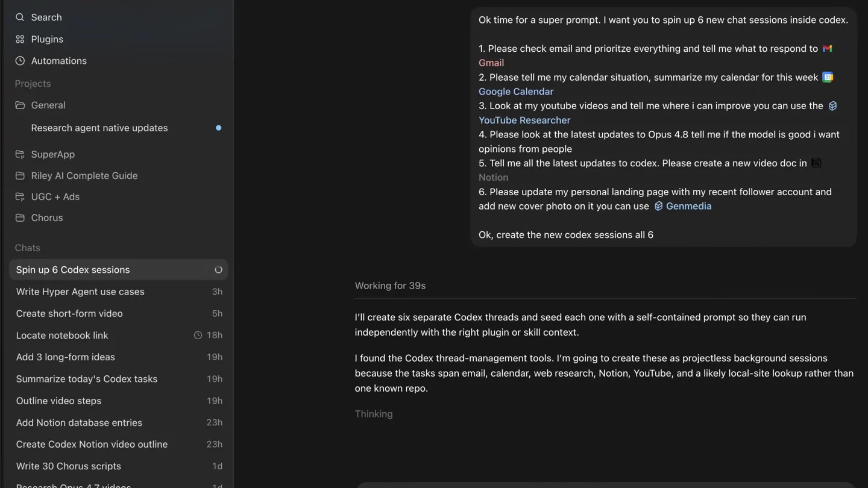Viewport: 868px width, 488px height.
Task: Click the Google Calendar logo icon
Action: (828, 77)
